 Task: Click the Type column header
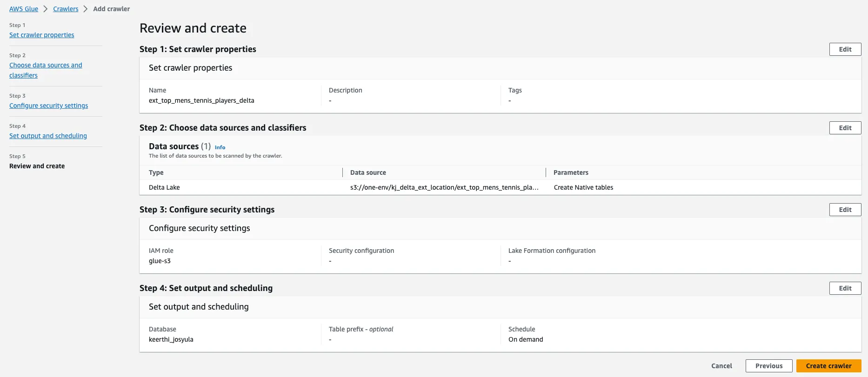tap(156, 172)
